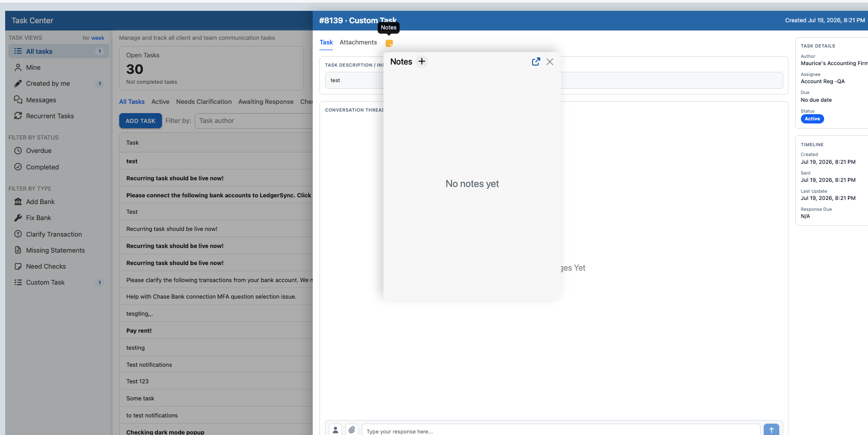Click the Fix Bank wrench icon
Viewport: 868px width, 435px height.
pyautogui.click(x=18, y=218)
